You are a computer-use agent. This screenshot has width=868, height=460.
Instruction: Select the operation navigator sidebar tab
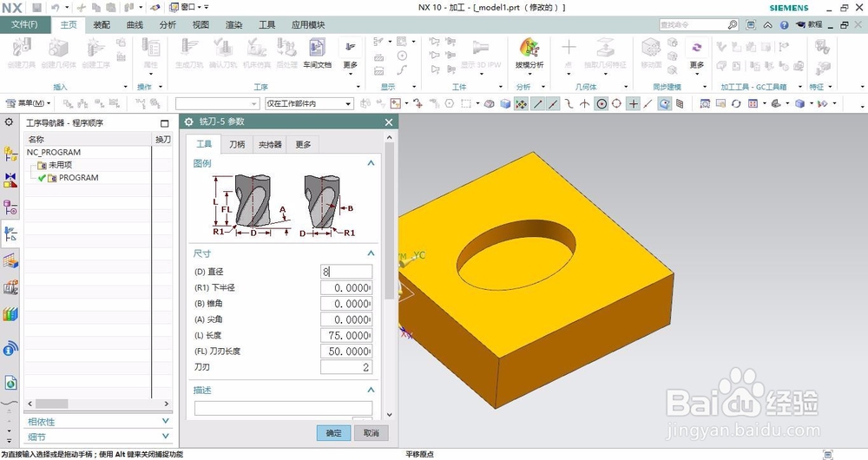tap(10, 234)
